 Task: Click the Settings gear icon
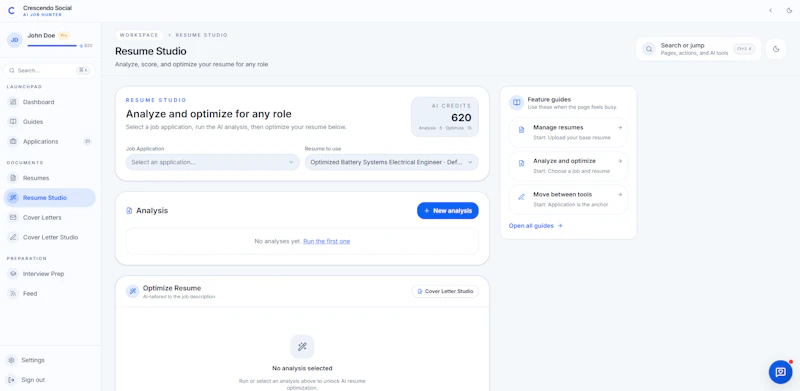click(x=12, y=360)
